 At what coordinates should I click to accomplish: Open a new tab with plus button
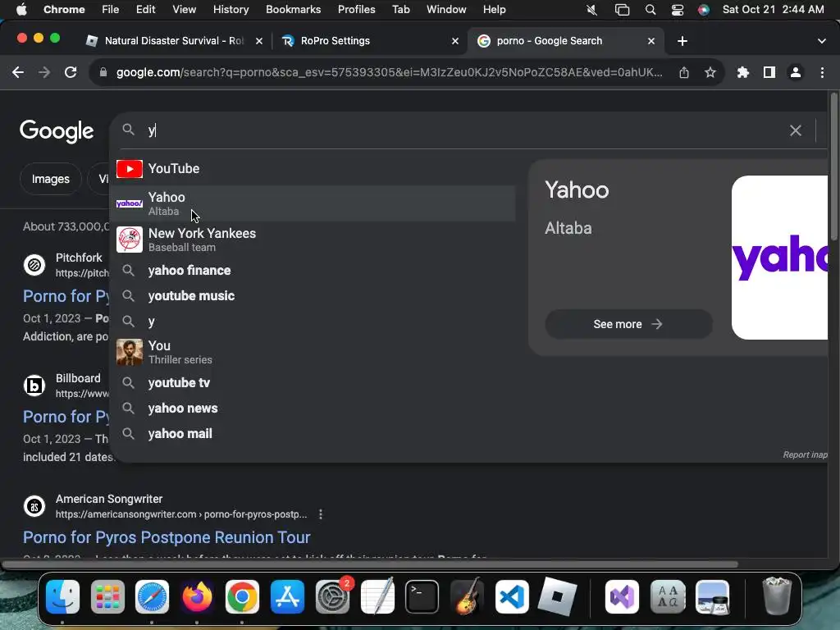[x=682, y=41]
